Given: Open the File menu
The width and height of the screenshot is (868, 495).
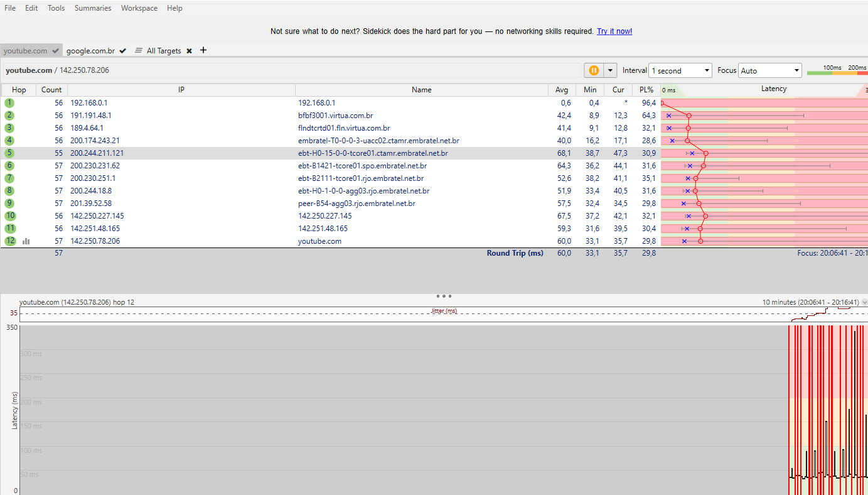Looking at the screenshot, I should (x=10, y=8).
